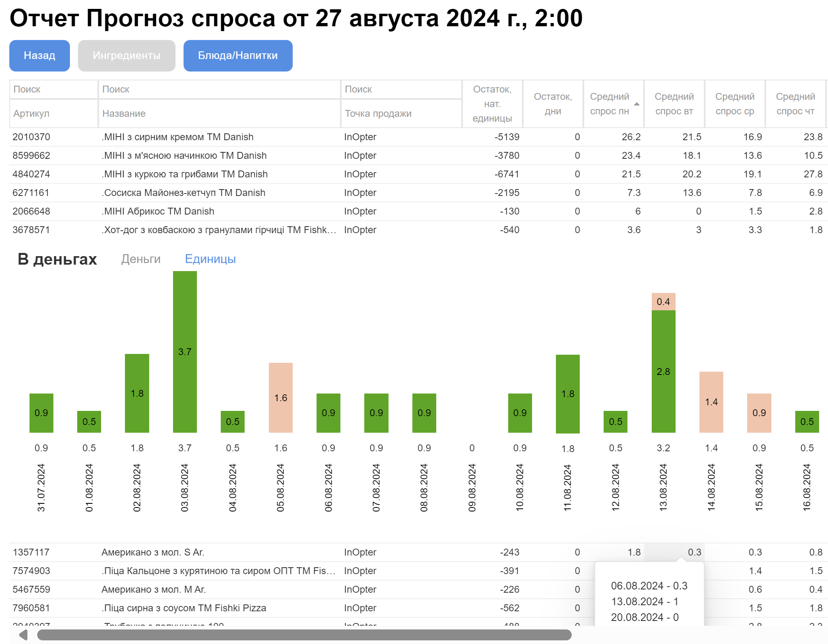Sort by the Точка продажи header

tap(401, 114)
